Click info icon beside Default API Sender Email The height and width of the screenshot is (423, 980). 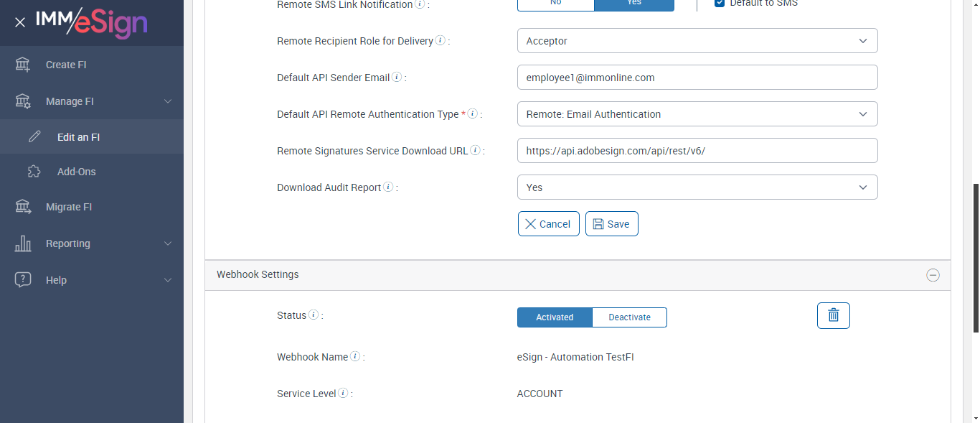click(397, 78)
